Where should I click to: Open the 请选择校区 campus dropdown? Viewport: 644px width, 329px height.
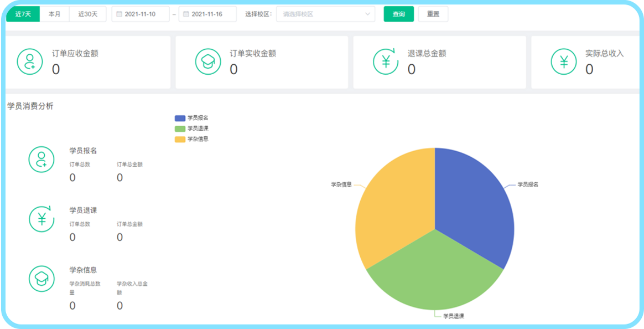326,14
